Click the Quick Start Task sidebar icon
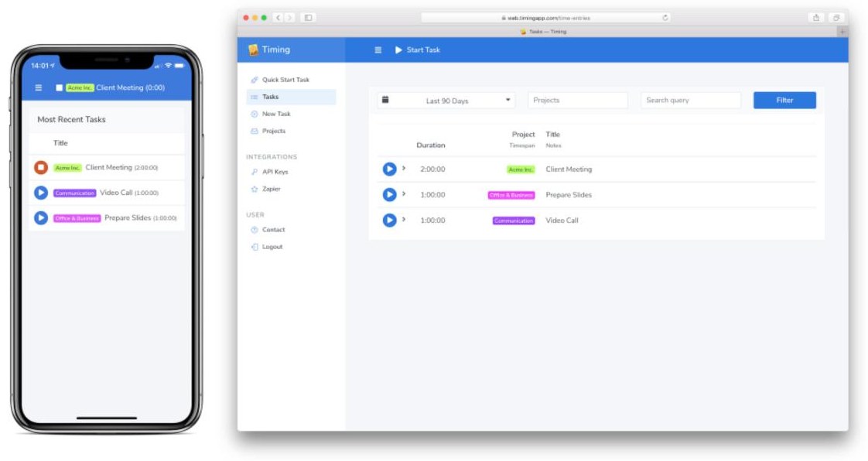The width and height of the screenshot is (868, 461). point(255,80)
